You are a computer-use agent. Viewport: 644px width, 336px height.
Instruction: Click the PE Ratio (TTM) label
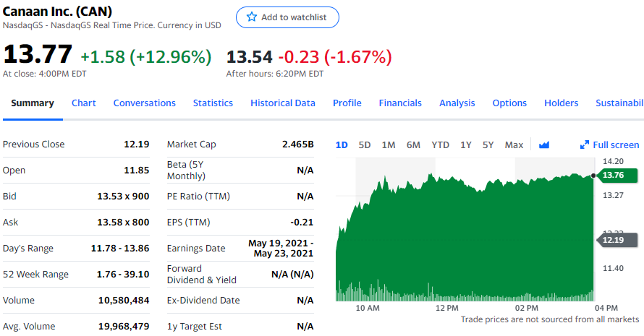click(x=198, y=197)
